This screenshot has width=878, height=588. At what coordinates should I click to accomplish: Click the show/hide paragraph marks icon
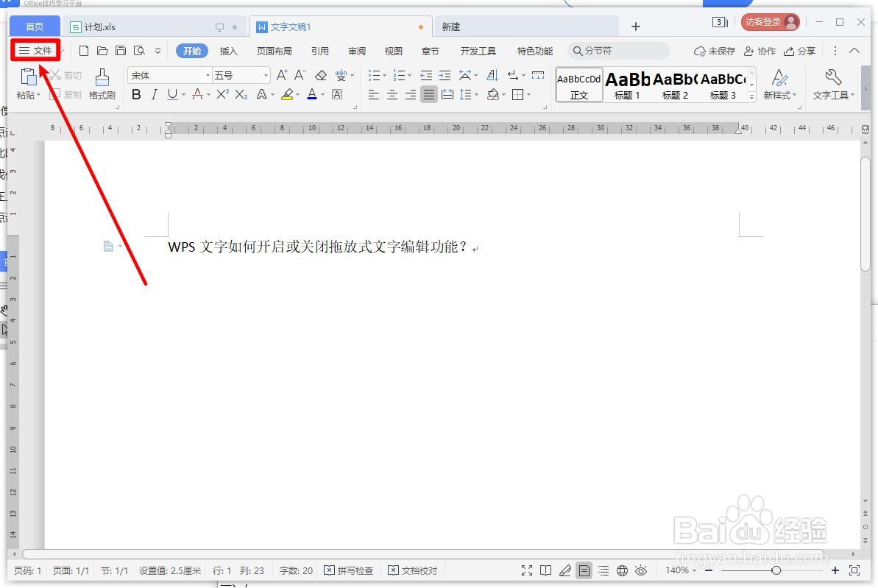tap(512, 75)
